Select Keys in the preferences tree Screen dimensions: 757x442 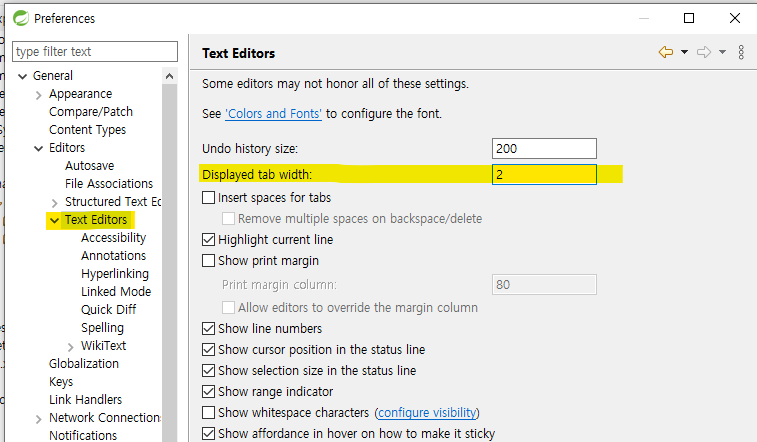pyautogui.click(x=61, y=382)
